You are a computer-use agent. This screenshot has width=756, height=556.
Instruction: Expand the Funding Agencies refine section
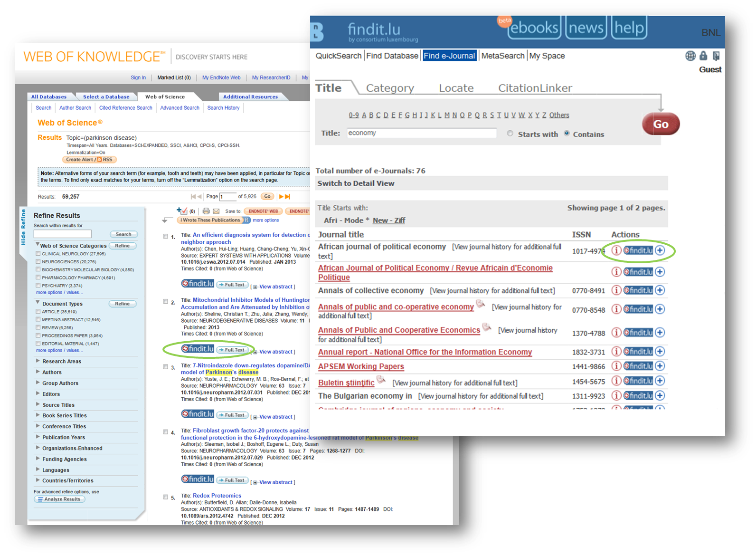38,459
